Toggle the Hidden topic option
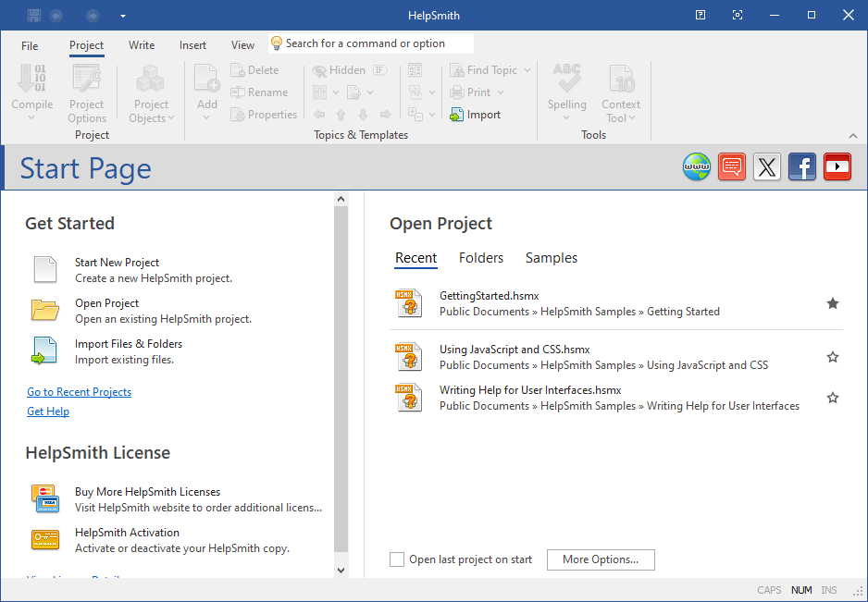The width and height of the screenshot is (868, 602). coord(339,70)
